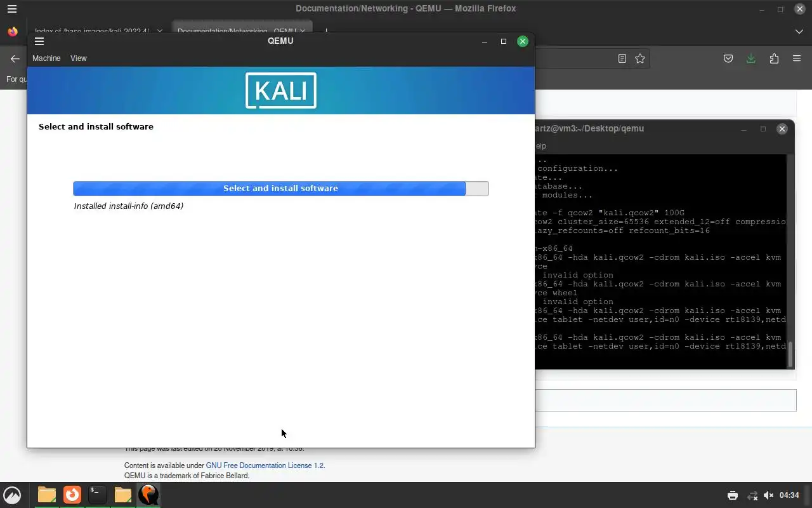Open the Machine menu in QEMU
812x508 pixels.
(46, 58)
